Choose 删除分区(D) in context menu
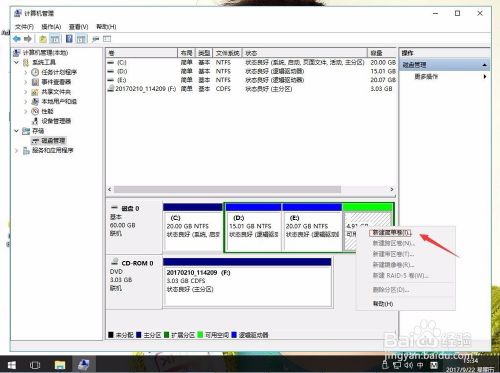500x373 pixels. [x=391, y=290]
